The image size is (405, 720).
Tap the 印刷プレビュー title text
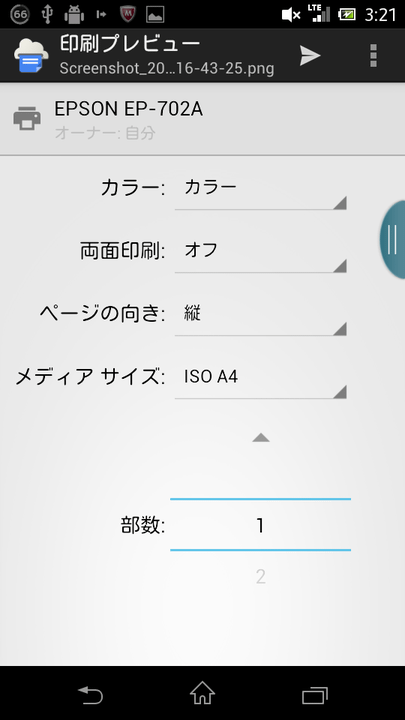[130, 44]
